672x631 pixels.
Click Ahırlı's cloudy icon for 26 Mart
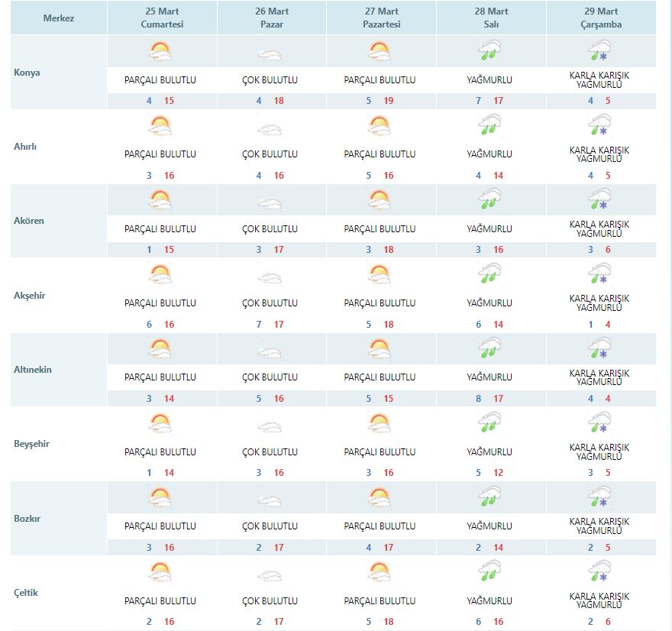[x=270, y=127]
